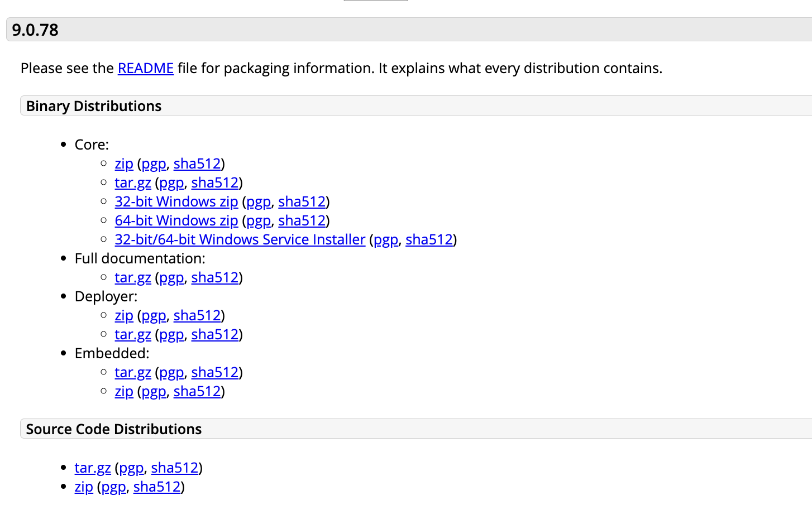
Task: Select the Binary Distributions heading
Action: (x=94, y=106)
